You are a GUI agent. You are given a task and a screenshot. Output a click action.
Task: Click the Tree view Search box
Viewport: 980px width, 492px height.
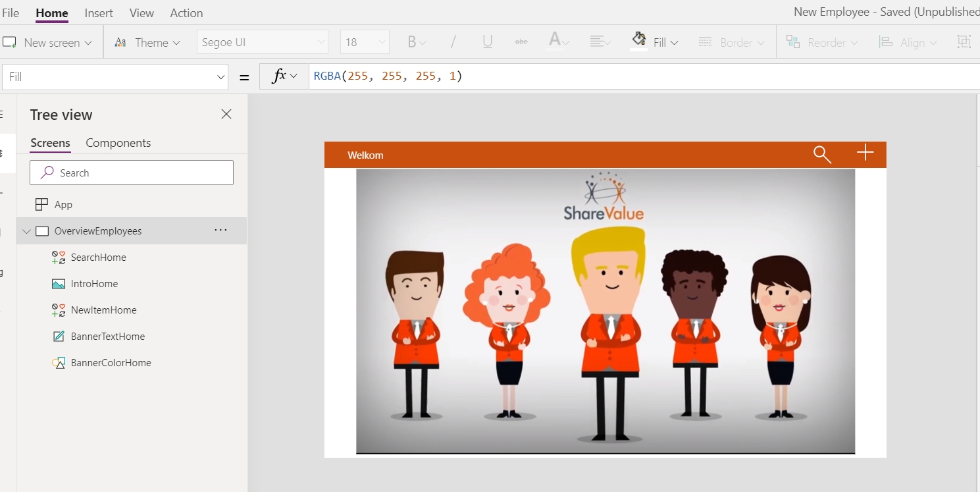132,173
